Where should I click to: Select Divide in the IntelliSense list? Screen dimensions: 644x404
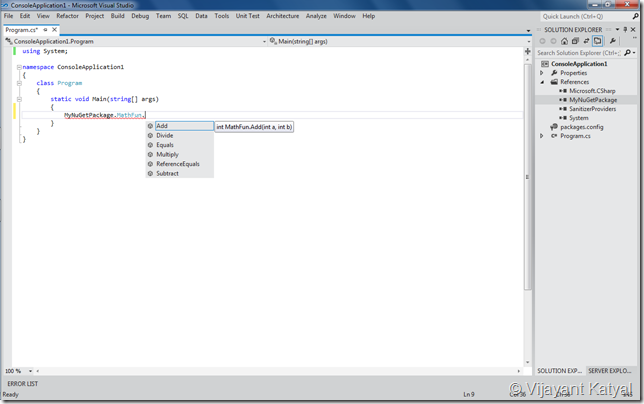pyautogui.click(x=180, y=135)
